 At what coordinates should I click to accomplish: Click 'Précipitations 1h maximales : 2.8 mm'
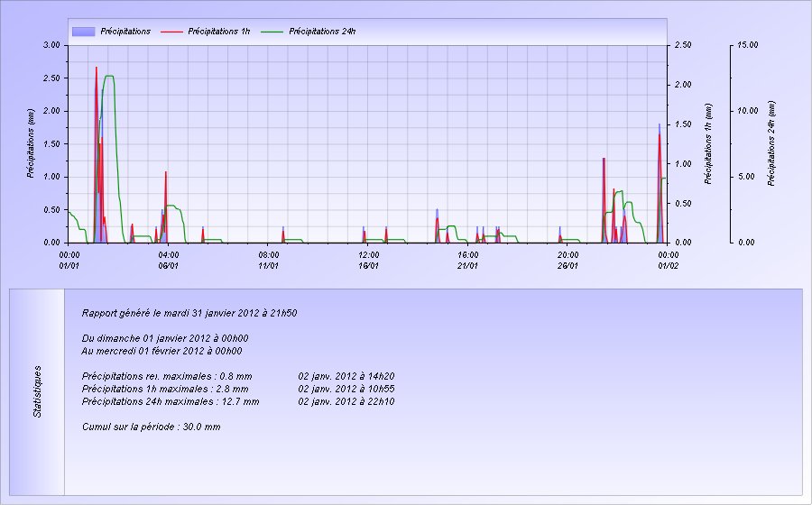(165, 389)
